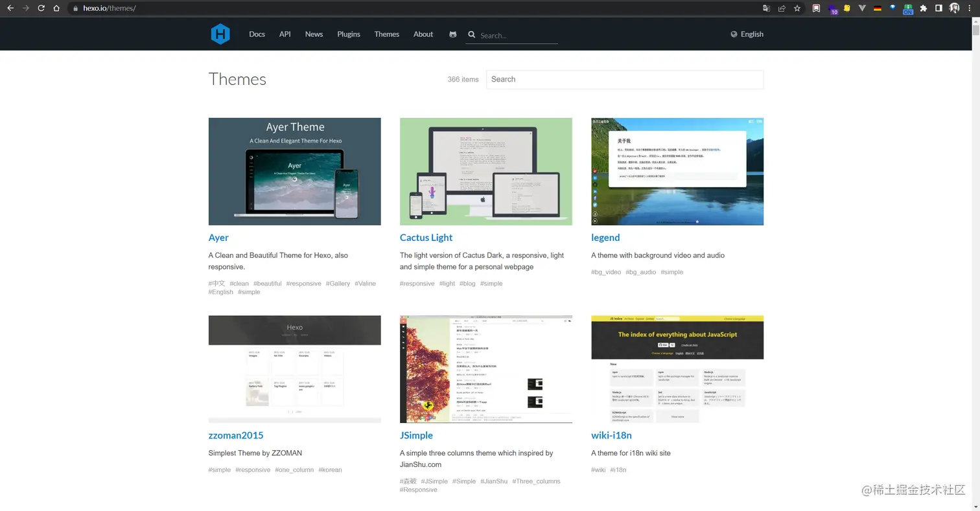Screen dimensions: 980x511
Task: Open the JSimple theme link
Action: click(x=416, y=435)
